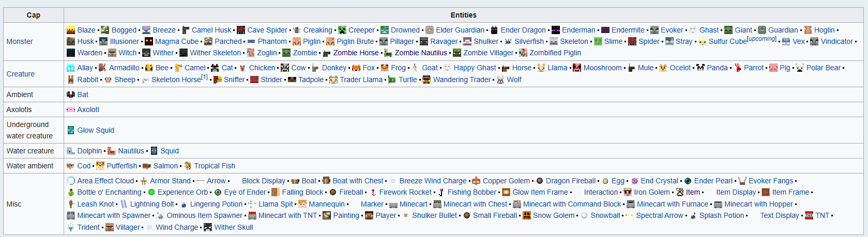Image resolution: width=868 pixels, height=237 pixels.
Task: Select the 'Axolotls' cap cell
Action: coord(34,109)
